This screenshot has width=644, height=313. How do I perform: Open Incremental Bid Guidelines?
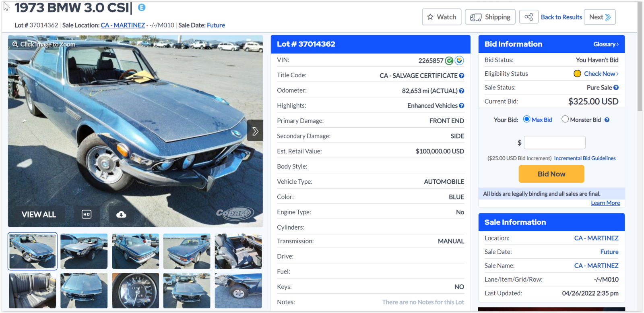tap(585, 158)
